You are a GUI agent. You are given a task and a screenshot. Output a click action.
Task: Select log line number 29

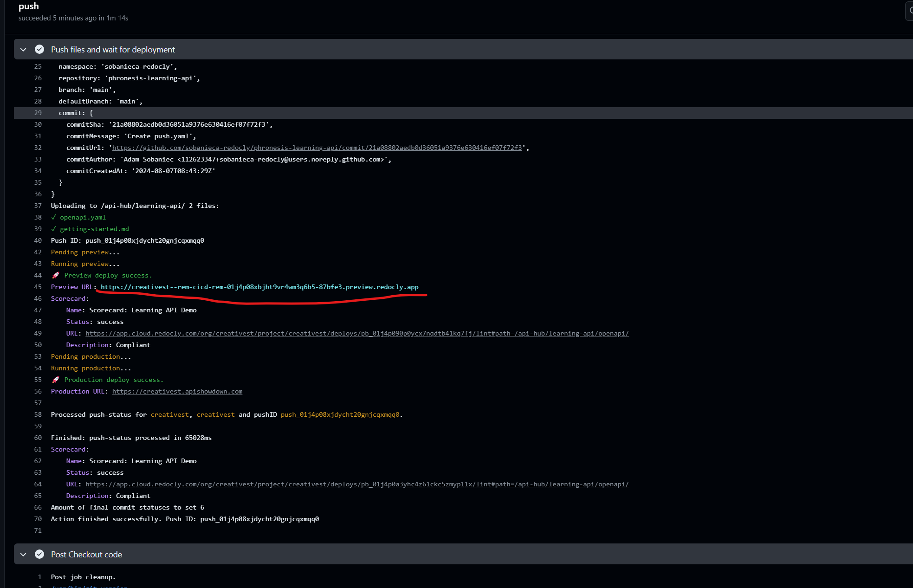(x=38, y=113)
